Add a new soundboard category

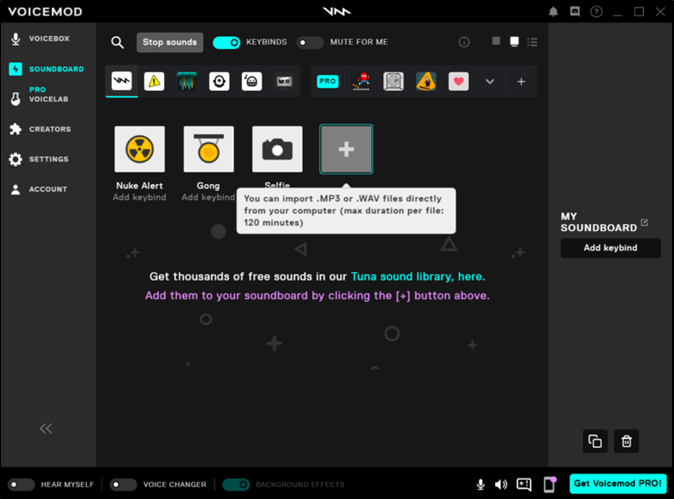[x=521, y=82]
